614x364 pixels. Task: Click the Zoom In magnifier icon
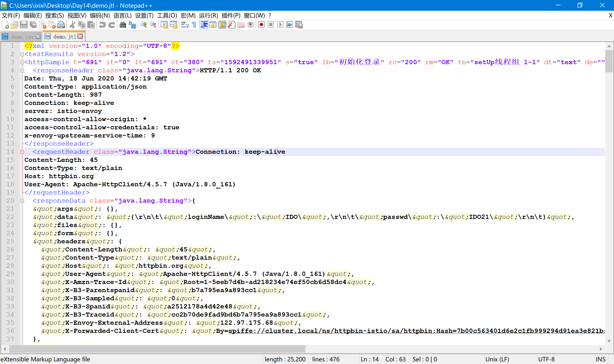[144, 25]
